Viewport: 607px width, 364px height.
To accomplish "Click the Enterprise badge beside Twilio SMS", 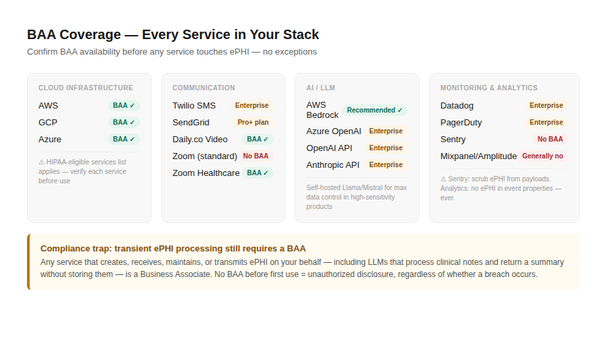I will [x=252, y=106].
